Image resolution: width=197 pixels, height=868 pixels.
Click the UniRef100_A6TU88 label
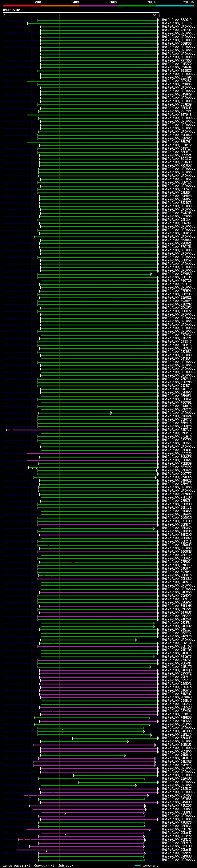click(x=176, y=799)
